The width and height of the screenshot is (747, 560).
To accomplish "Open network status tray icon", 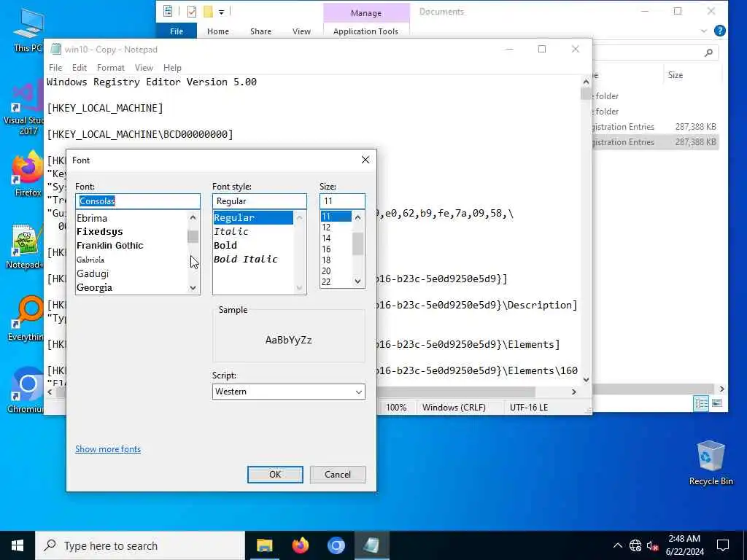I will pos(635,545).
